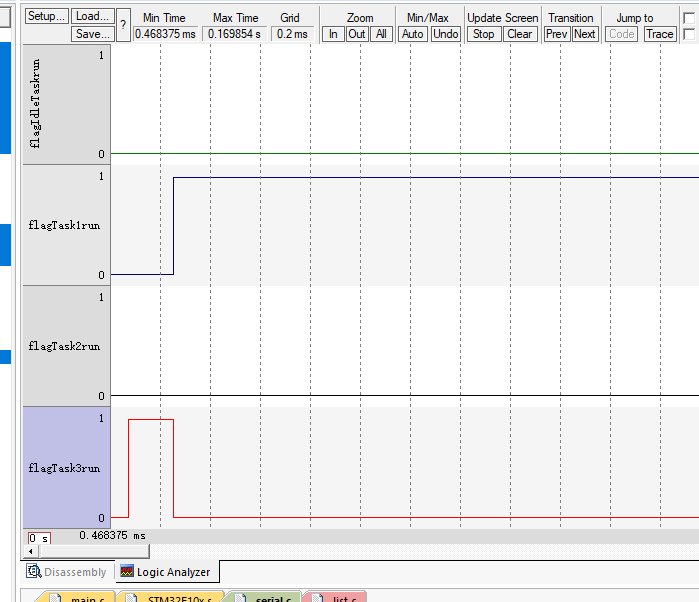Screen dimensions: 699x602
Task: Select the flagTask3run signal
Action: (66, 467)
